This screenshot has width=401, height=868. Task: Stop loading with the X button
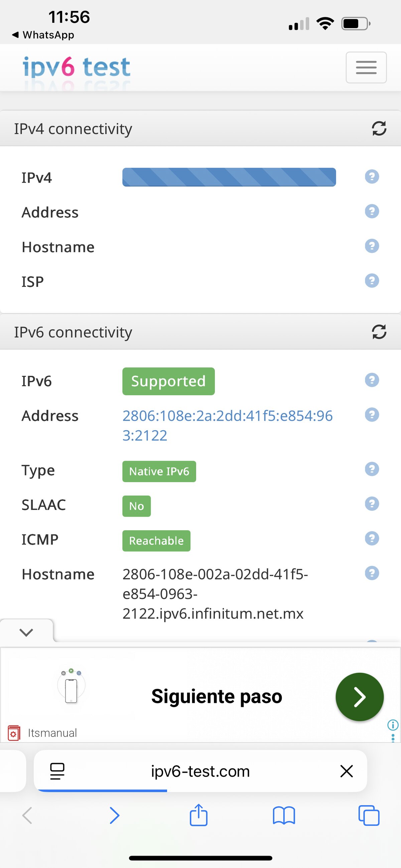click(x=347, y=771)
